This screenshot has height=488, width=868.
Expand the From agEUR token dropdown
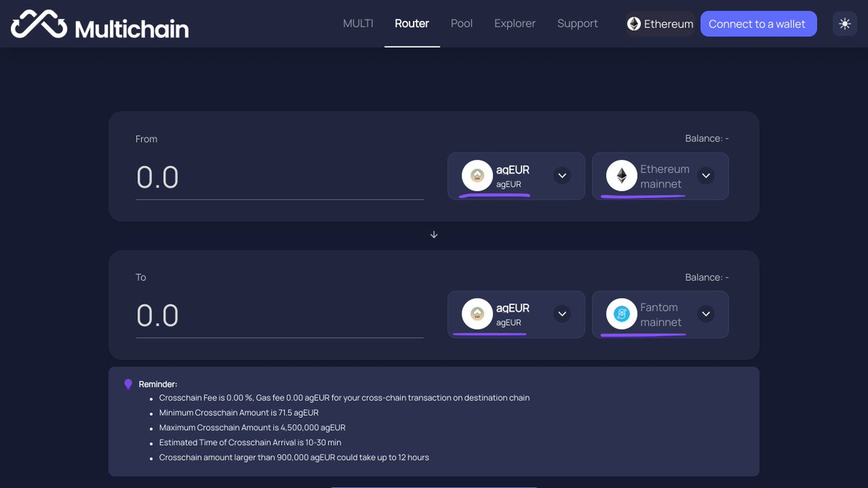pos(562,176)
